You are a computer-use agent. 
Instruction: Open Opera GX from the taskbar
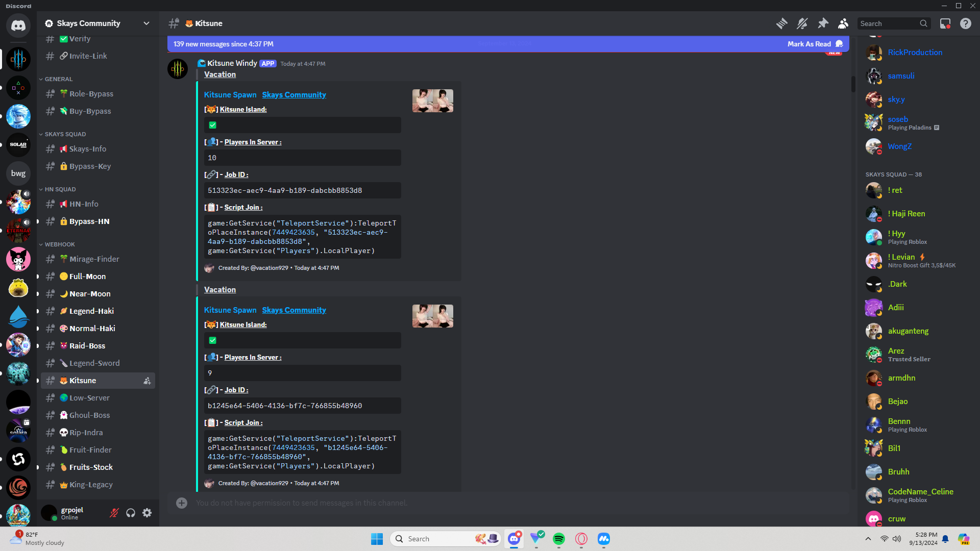[581, 539]
